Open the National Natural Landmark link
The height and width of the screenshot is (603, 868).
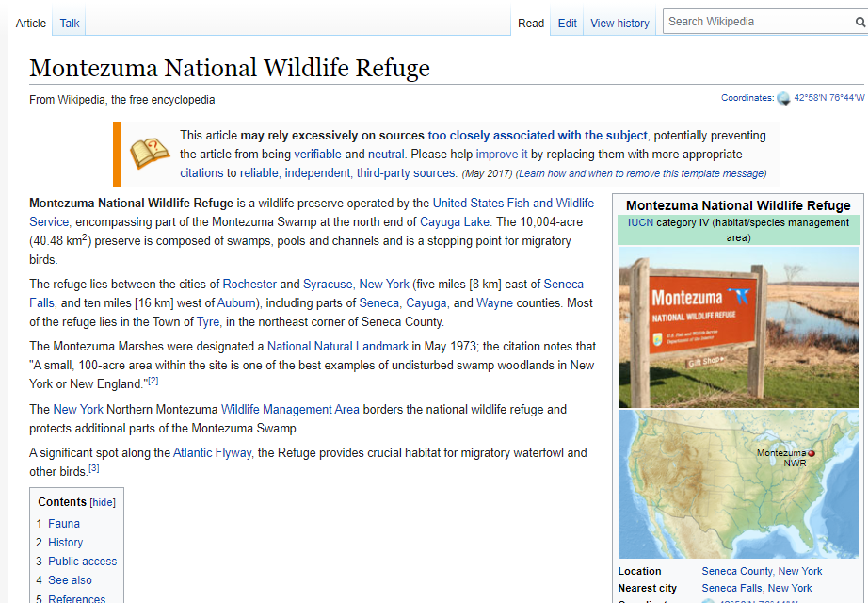pyautogui.click(x=338, y=346)
